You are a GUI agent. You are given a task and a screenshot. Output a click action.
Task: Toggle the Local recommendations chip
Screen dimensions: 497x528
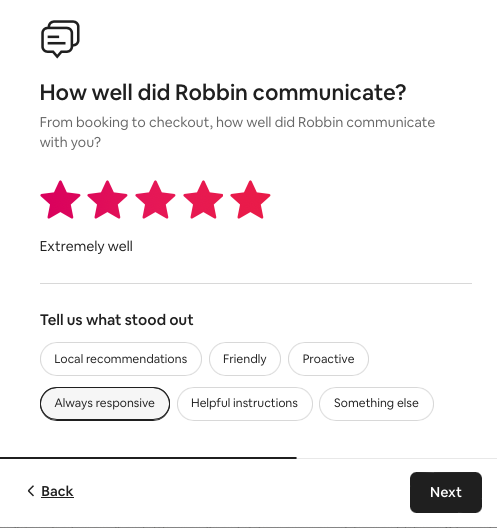click(121, 359)
